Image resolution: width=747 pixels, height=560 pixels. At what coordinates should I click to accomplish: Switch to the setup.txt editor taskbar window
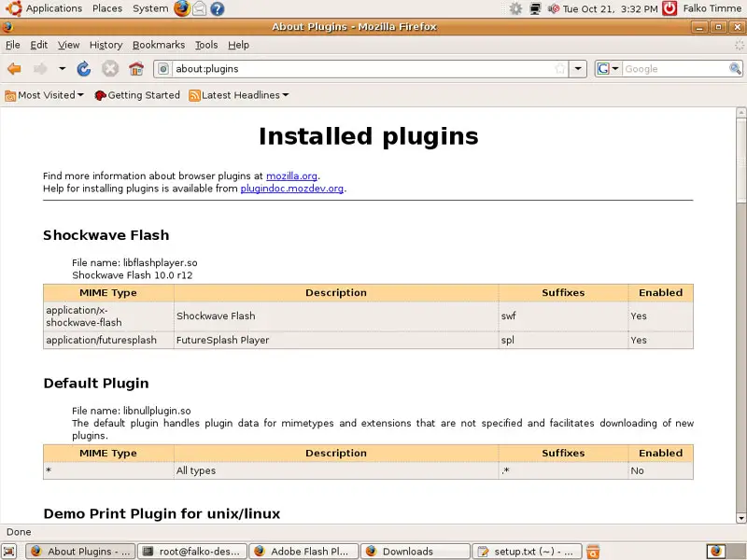coord(527,552)
